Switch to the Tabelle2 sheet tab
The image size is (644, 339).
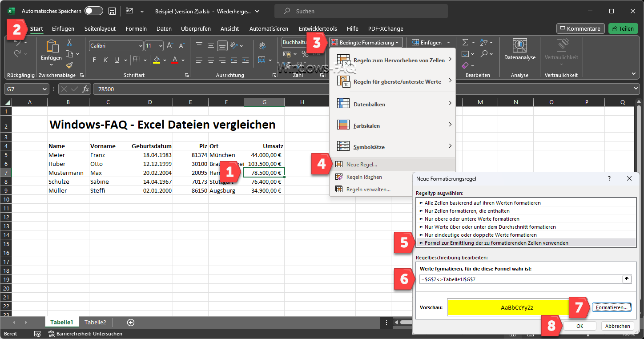95,323
